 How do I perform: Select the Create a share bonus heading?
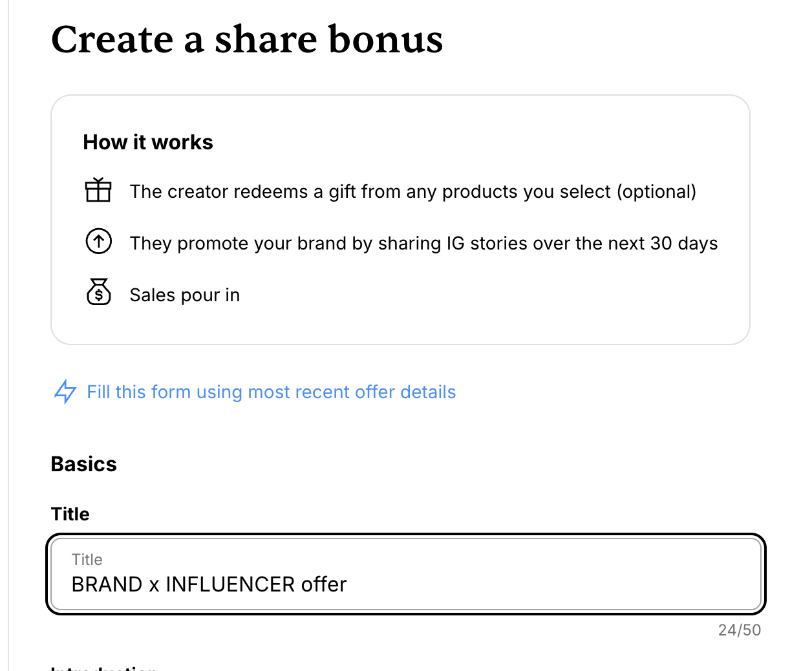tap(247, 39)
